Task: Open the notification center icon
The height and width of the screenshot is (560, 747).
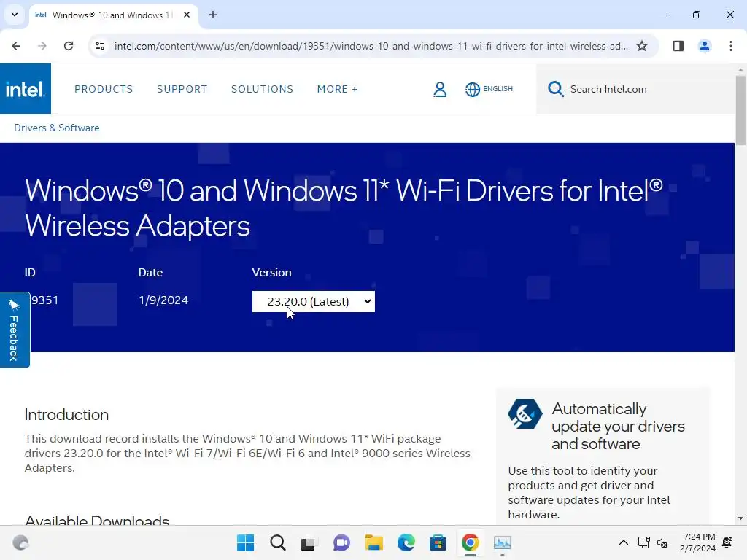Action: pos(727,542)
